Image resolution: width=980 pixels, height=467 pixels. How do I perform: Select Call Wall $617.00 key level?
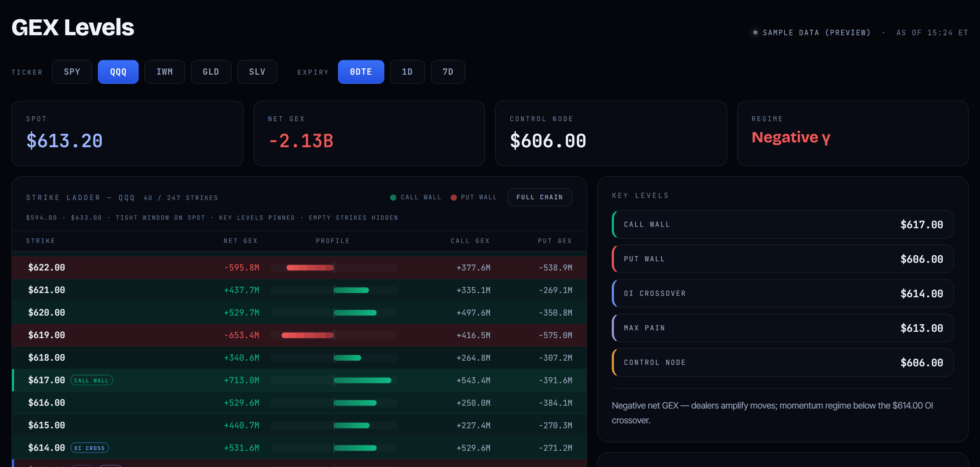[x=783, y=224]
